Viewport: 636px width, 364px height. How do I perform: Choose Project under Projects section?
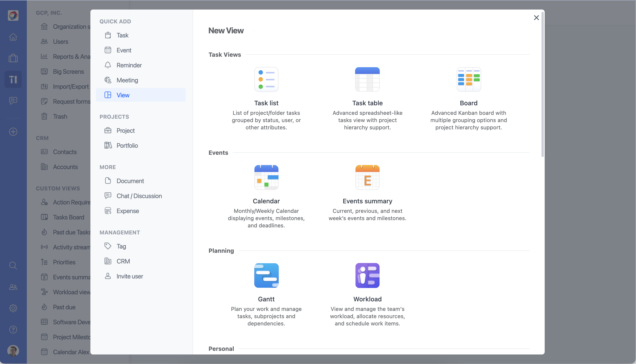141,130
